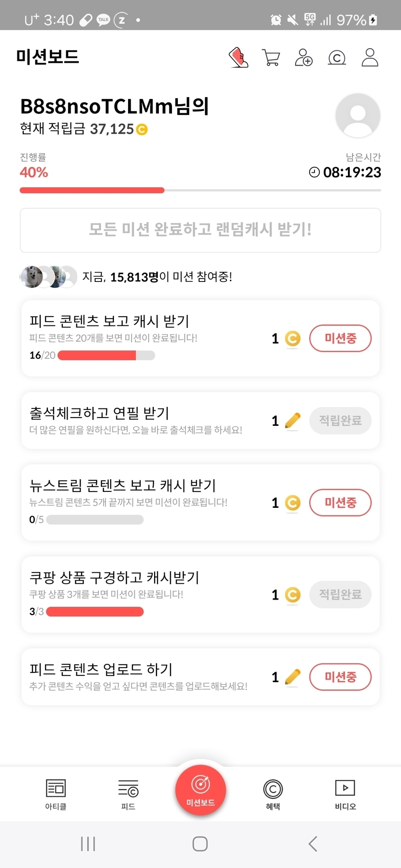Tap 미션중 for feed content viewing mission
This screenshot has height=868, width=401.
(x=340, y=338)
